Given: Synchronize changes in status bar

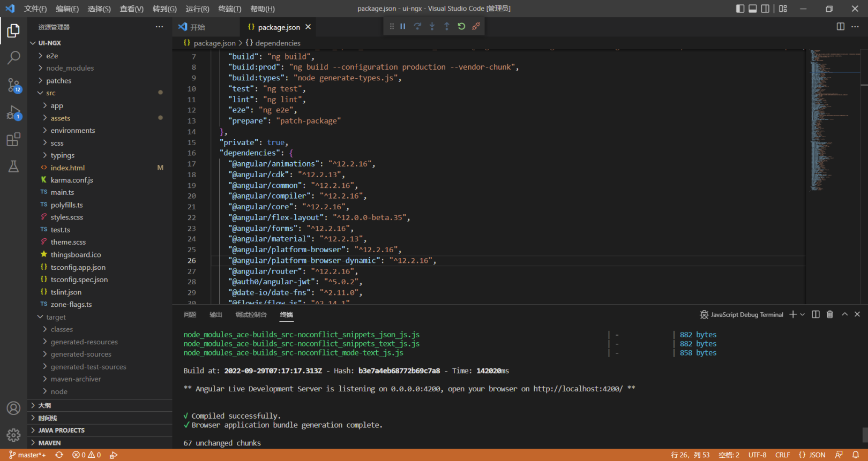Looking at the screenshot, I should tap(59, 455).
